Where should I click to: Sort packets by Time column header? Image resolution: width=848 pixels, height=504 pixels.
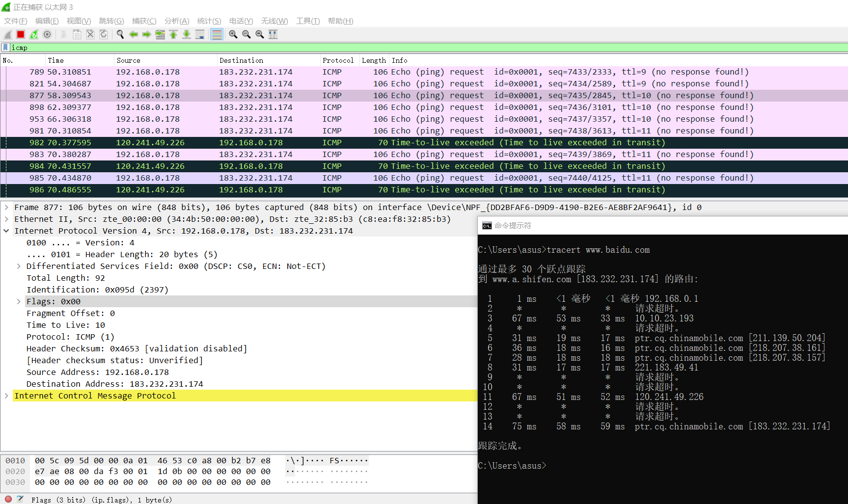80,60
